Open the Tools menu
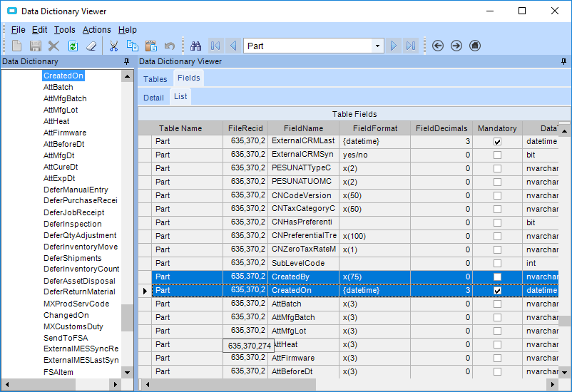The width and height of the screenshot is (572, 392). click(64, 30)
